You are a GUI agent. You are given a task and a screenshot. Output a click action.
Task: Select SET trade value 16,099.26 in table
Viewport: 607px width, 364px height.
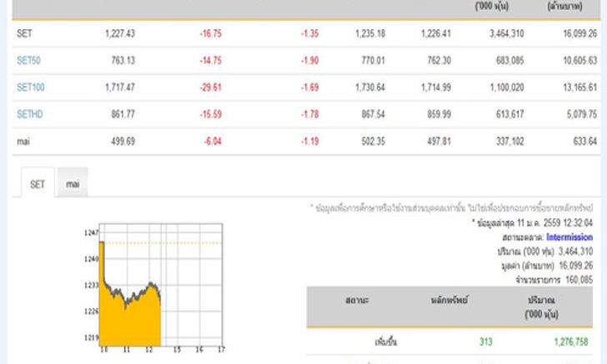580,33
